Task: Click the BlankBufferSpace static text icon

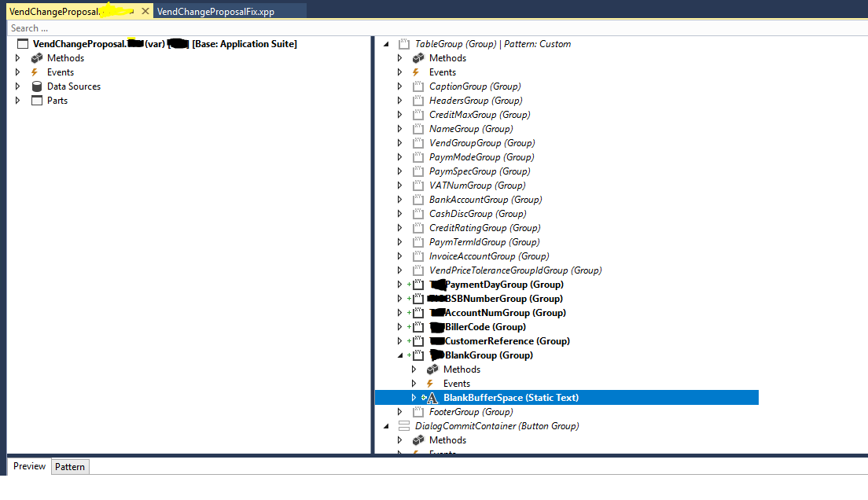Action: tap(431, 398)
